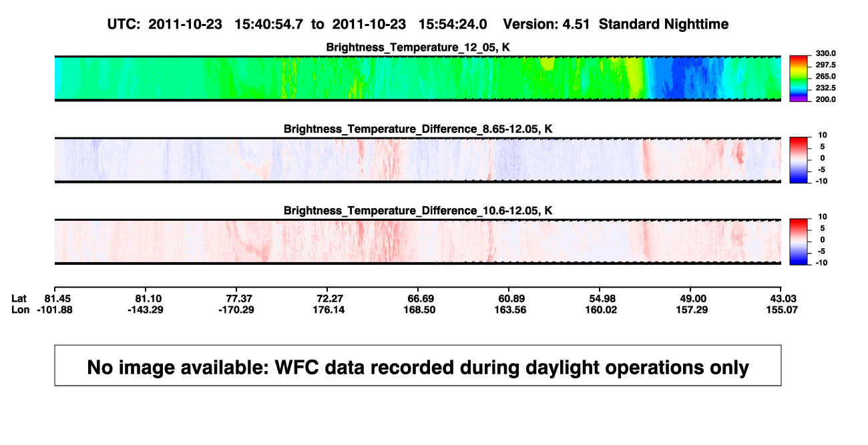The height and width of the screenshot is (445, 868).
Task: Click latitude value 54.98
Action: tap(601, 298)
